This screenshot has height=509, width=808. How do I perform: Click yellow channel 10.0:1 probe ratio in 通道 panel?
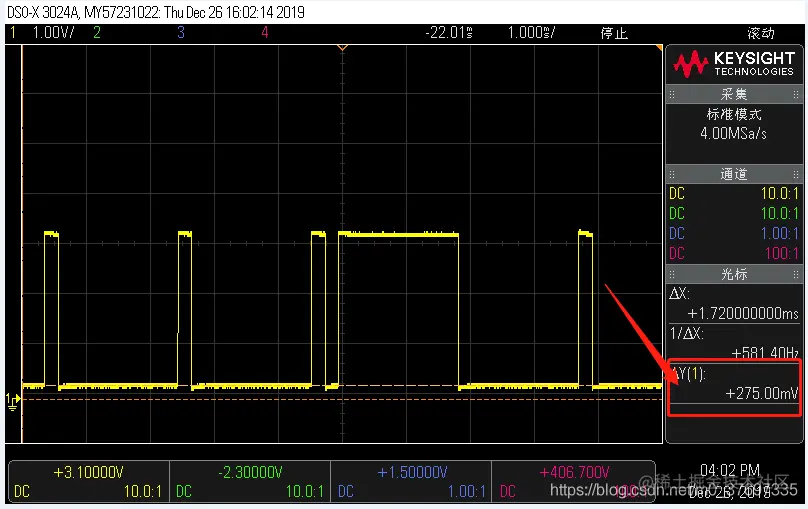(x=779, y=194)
